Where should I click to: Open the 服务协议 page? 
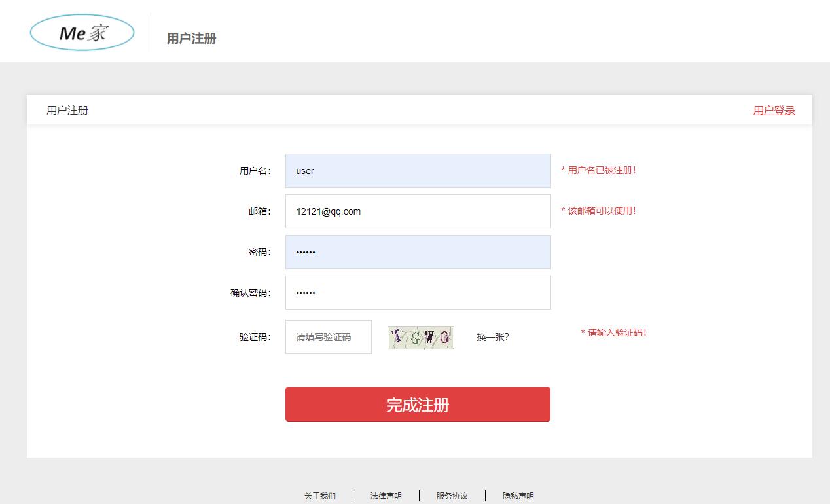451,495
